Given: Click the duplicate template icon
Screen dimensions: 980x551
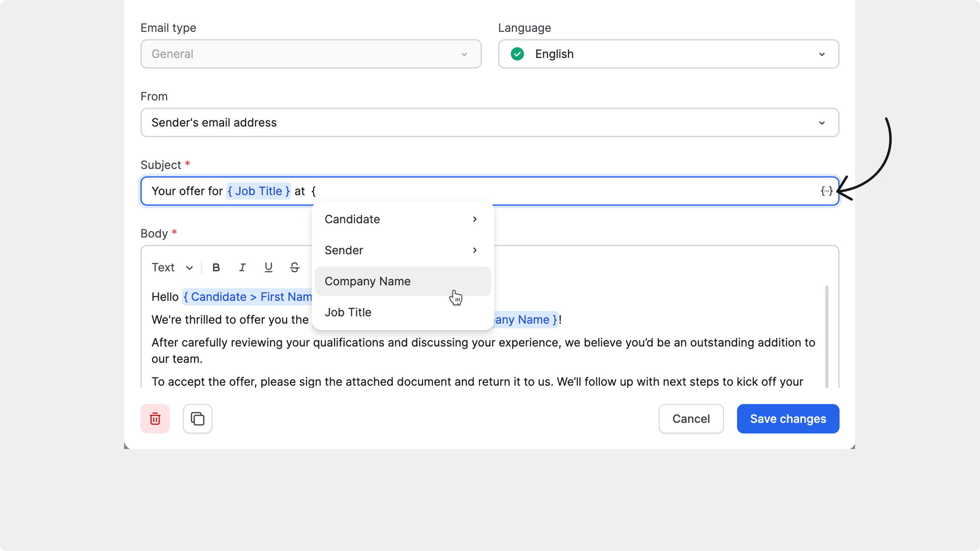Looking at the screenshot, I should 197,419.
